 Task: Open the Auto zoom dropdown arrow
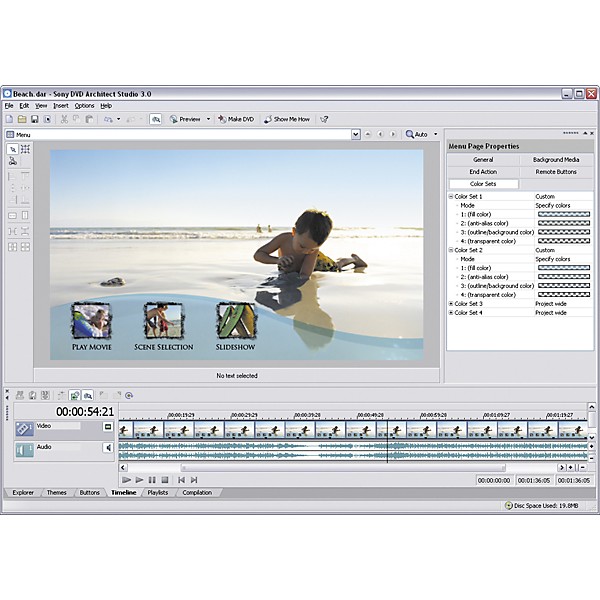click(435, 134)
